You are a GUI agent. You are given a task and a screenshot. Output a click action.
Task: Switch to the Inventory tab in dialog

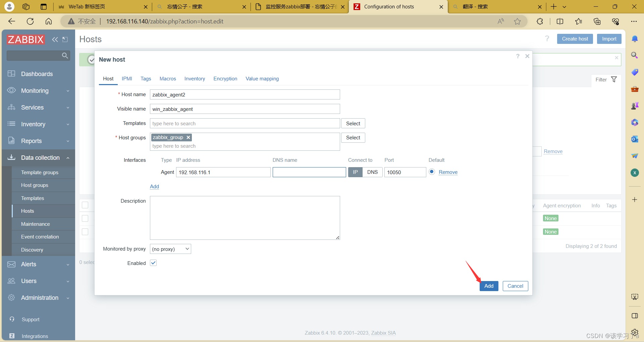pyautogui.click(x=195, y=79)
